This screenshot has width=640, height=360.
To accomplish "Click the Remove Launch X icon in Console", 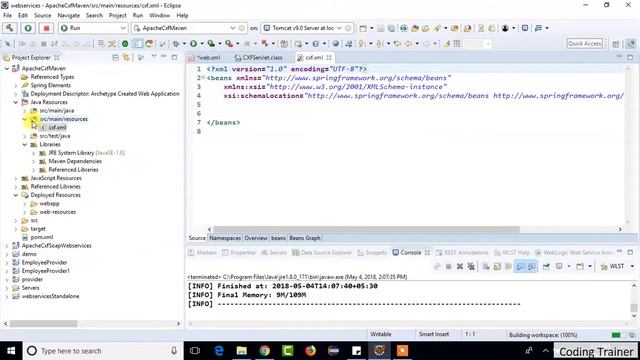I will coord(460,267).
